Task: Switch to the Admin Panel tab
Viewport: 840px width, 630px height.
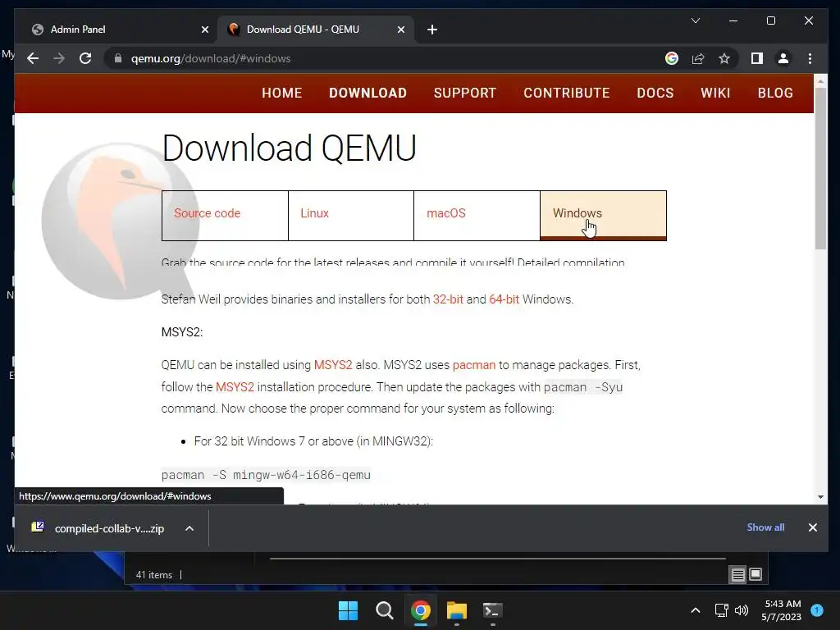Action: 119,30
